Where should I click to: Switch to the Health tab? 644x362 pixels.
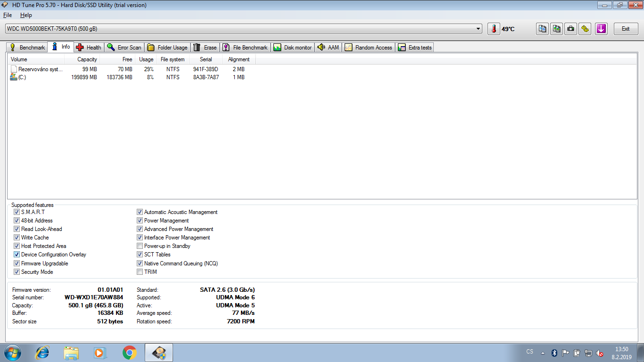pos(89,48)
